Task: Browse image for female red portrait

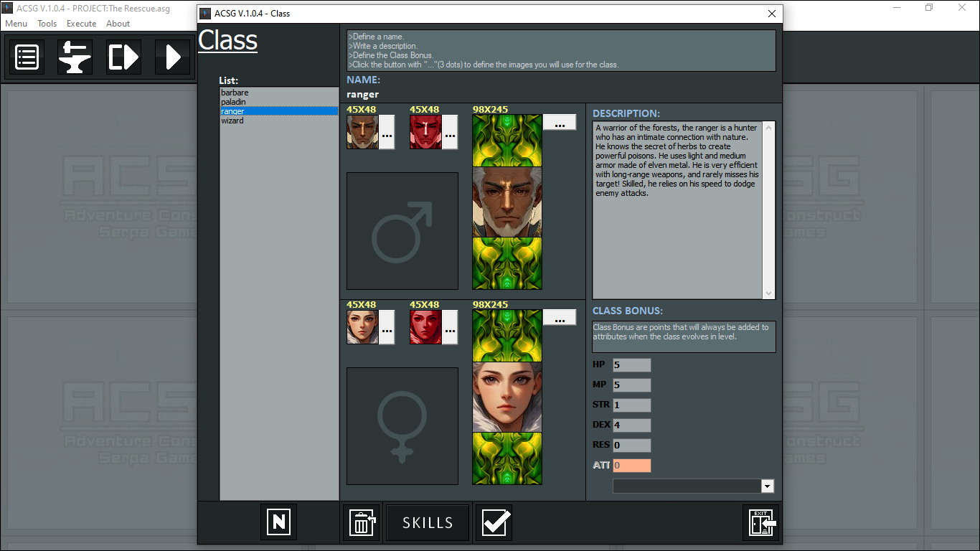Action: coord(450,327)
